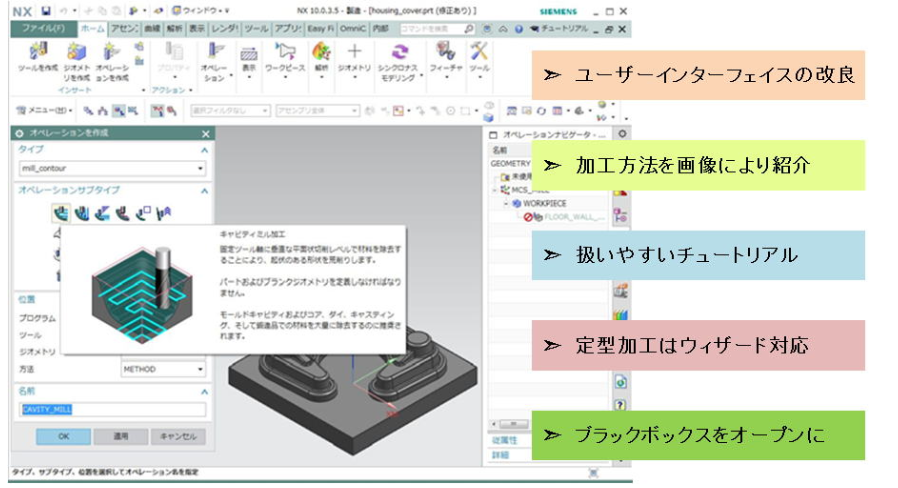Click the OK button
Screen dimensions: 898x488
coord(64,436)
